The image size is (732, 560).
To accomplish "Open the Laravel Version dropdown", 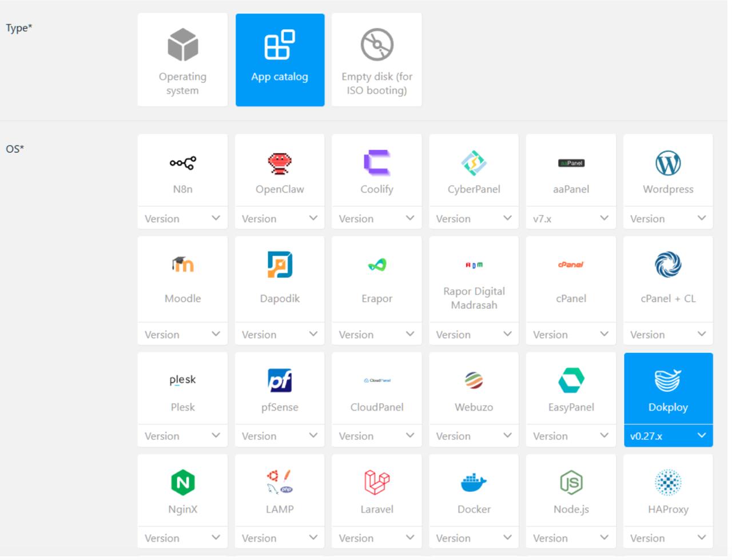I will [377, 538].
